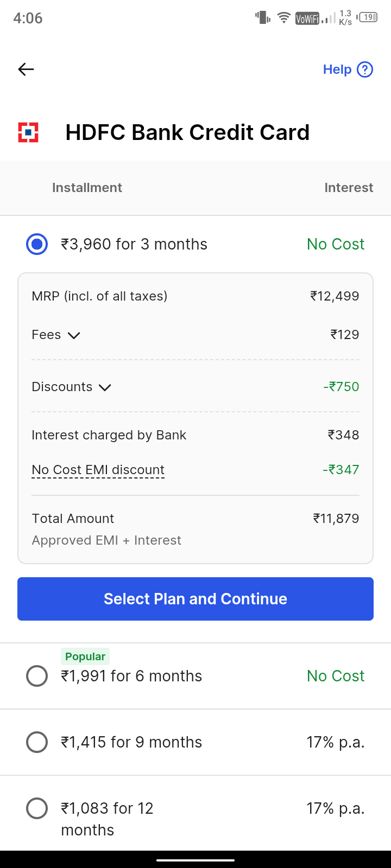The height and width of the screenshot is (868, 391).
Task: Choose the ₹1,415 for 9 months plan
Action: tap(37, 742)
